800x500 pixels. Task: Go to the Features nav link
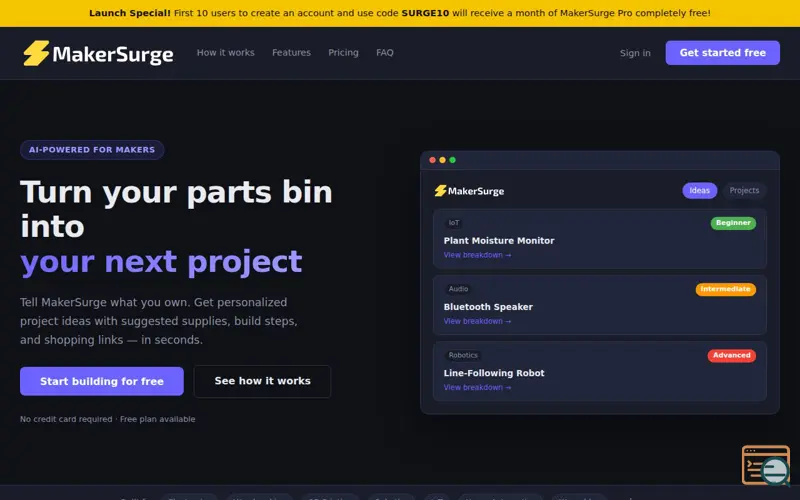point(291,53)
